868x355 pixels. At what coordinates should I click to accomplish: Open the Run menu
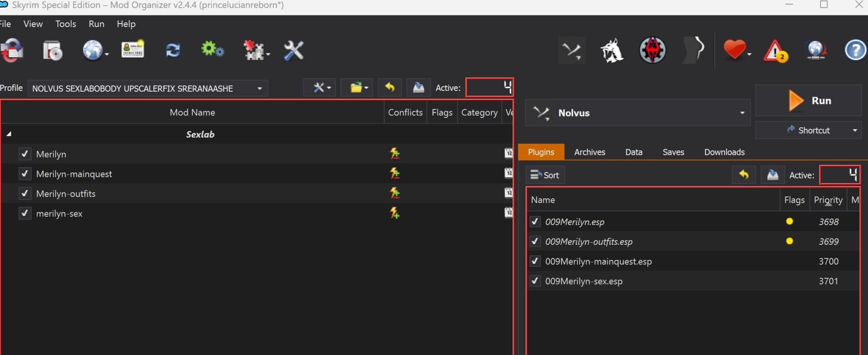96,24
